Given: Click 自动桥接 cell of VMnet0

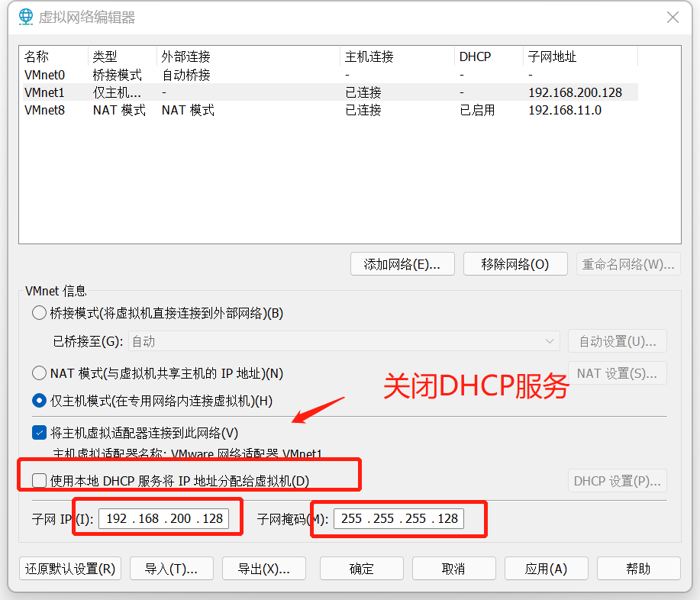Looking at the screenshot, I should click(x=186, y=75).
